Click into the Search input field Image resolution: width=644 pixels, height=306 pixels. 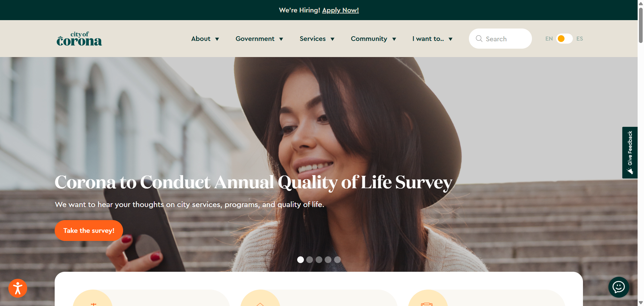pyautogui.click(x=500, y=39)
